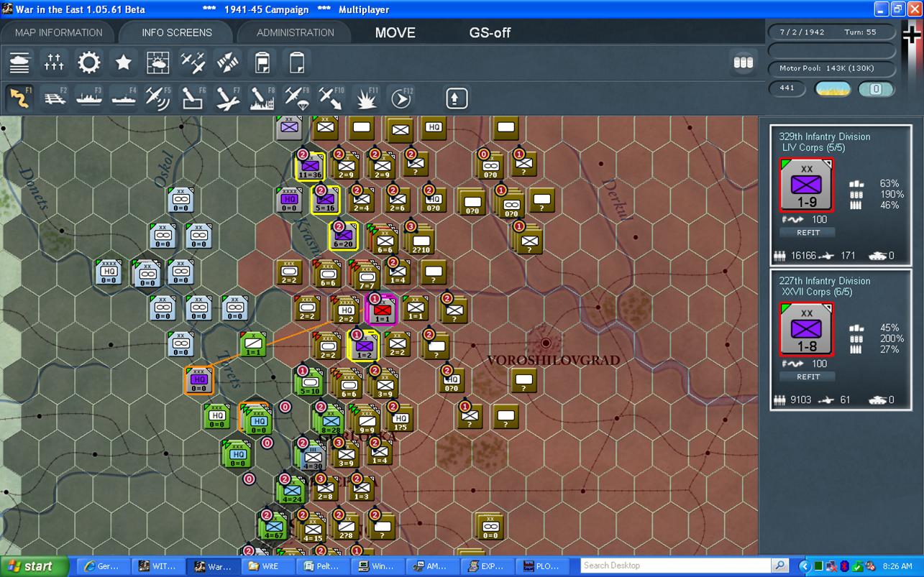Open the 329th Infantry Division name link
Screen dimensions: 924x577
[x=825, y=137]
